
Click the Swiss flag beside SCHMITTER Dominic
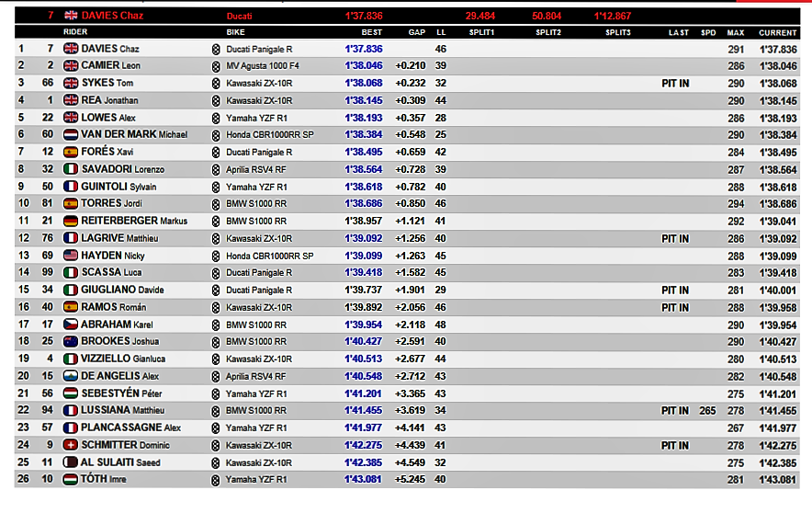coord(71,445)
